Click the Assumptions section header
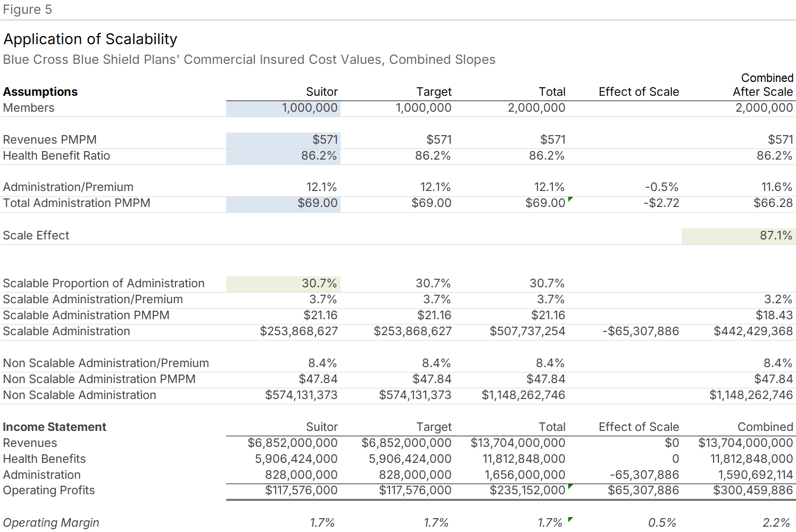Screen dimensions: 796x532 point(40,92)
